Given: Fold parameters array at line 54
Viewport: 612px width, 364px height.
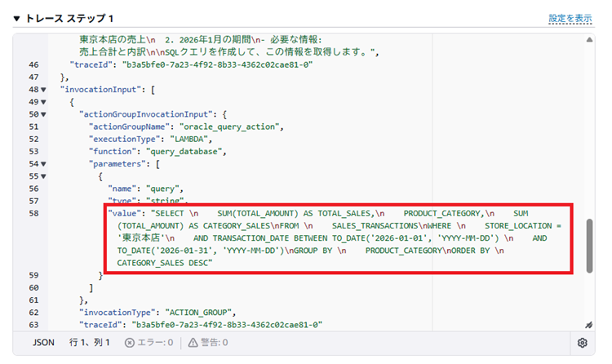Looking at the screenshot, I should click(x=43, y=163).
